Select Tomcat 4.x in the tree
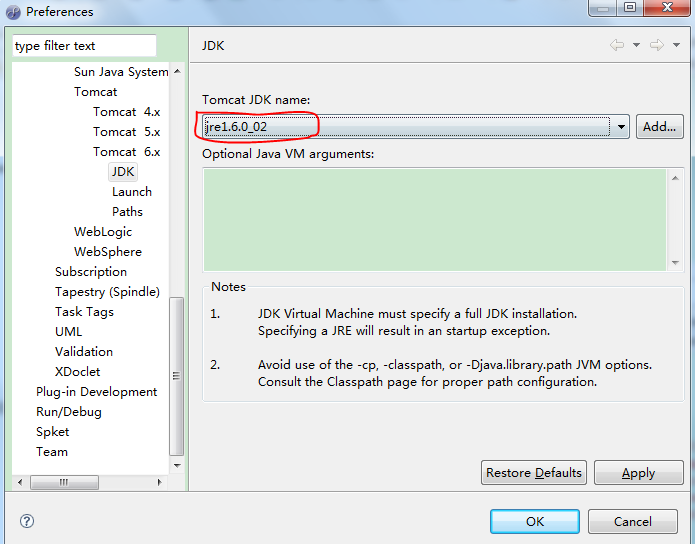This screenshot has height=544, width=695. (x=126, y=112)
